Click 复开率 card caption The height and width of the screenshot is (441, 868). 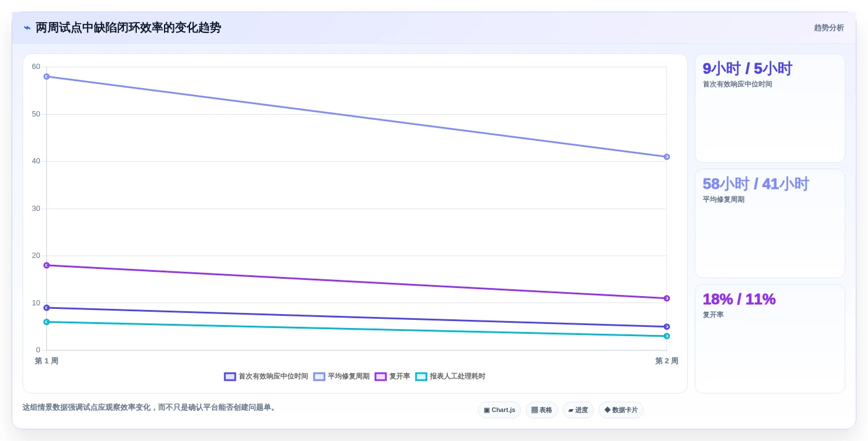tap(713, 315)
